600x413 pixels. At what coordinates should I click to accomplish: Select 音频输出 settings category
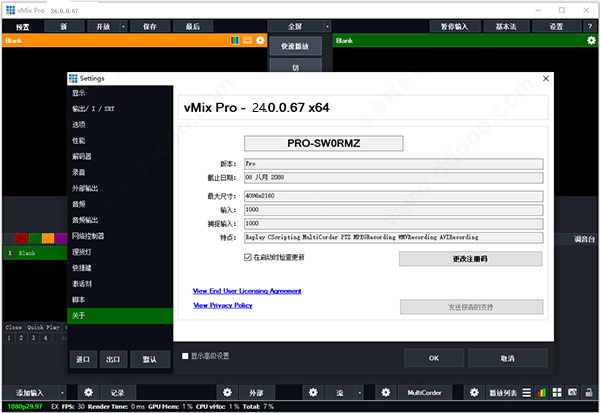(120, 220)
